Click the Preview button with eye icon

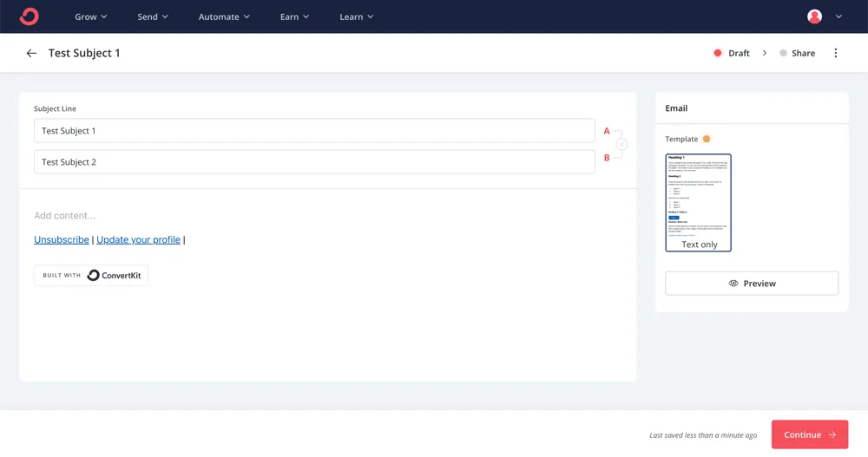click(752, 284)
